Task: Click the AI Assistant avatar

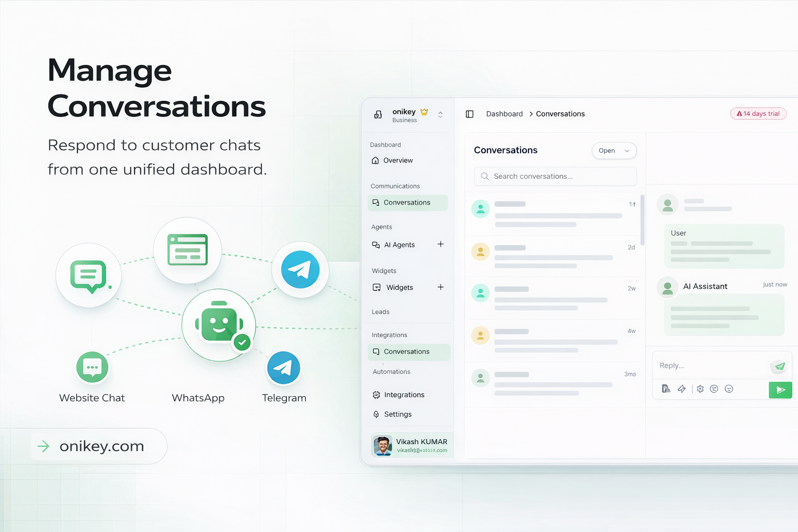Action: coord(668,286)
